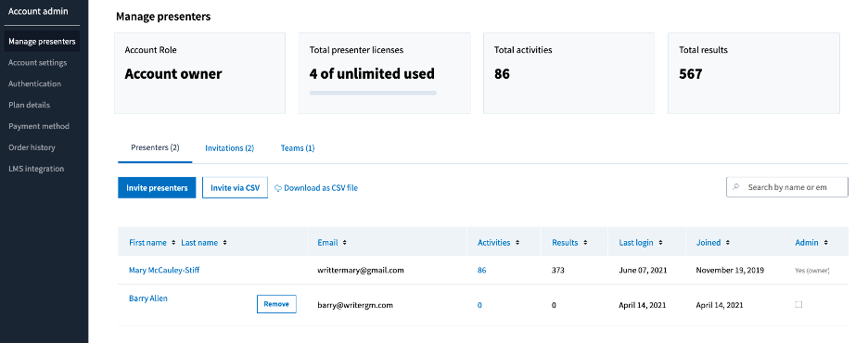Select email barry@writergm.com
This screenshot has width=868, height=343.
click(x=355, y=305)
